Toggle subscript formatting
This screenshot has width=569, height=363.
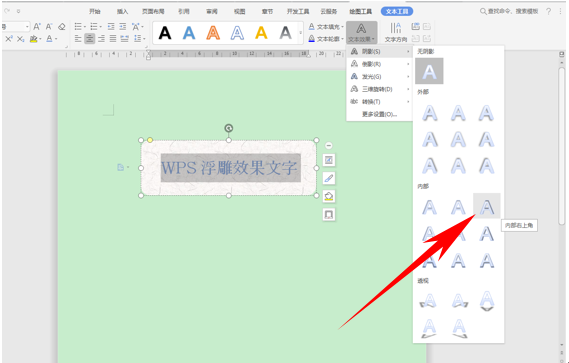coord(21,38)
